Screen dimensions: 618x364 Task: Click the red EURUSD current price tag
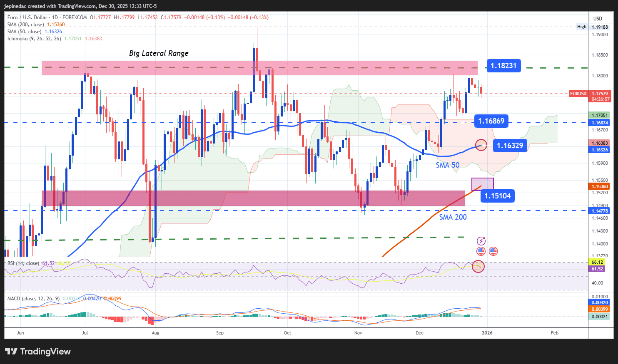point(578,94)
